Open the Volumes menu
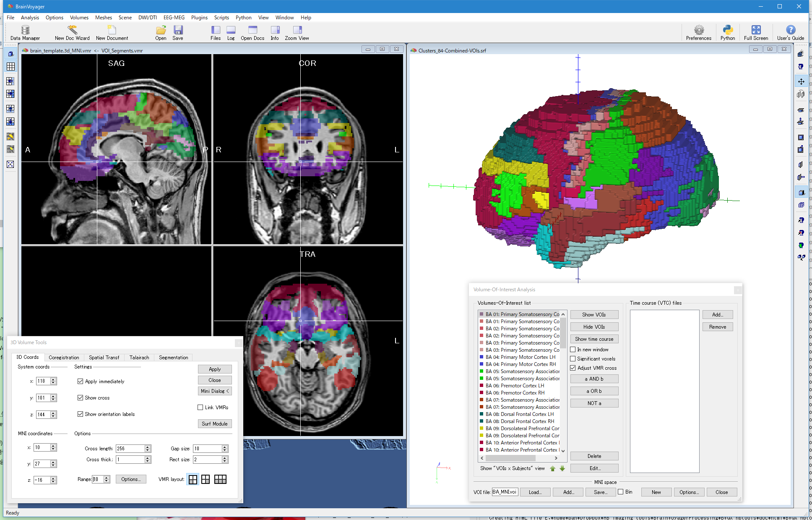This screenshot has width=812, height=520. point(79,18)
